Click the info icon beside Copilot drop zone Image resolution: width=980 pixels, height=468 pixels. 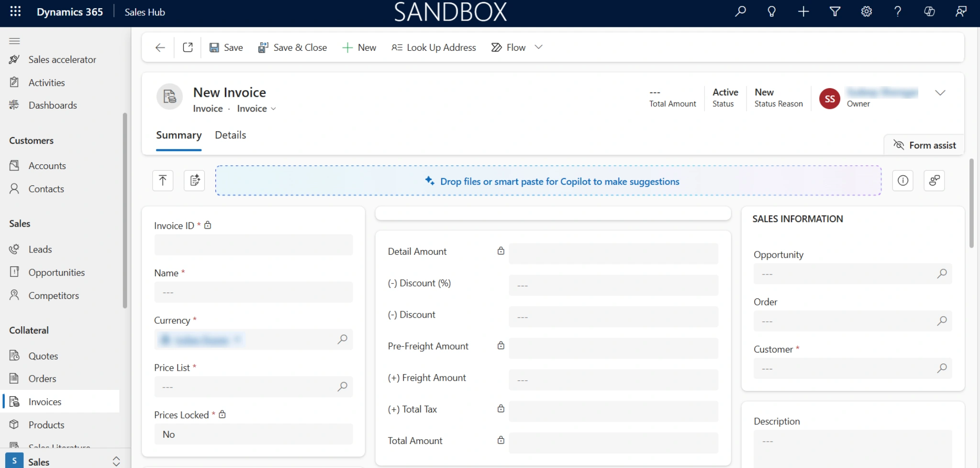click(902, 181)
